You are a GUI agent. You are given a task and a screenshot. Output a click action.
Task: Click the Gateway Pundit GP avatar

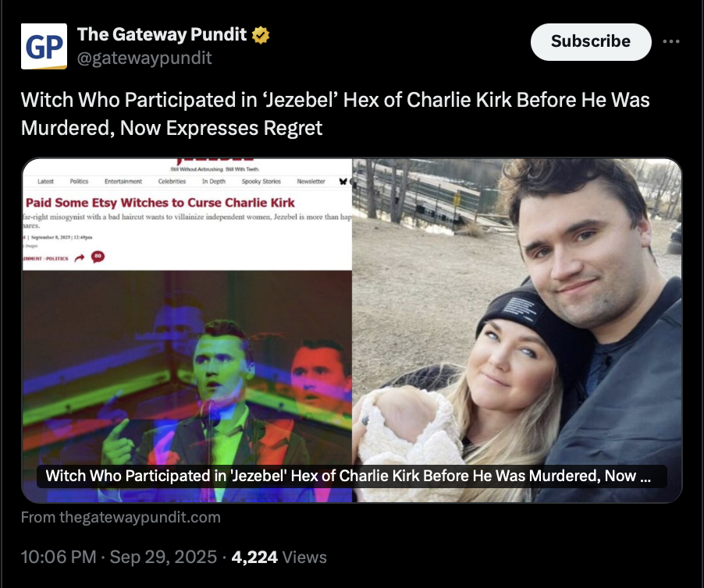pyautogui.click(x=44, y=47)
